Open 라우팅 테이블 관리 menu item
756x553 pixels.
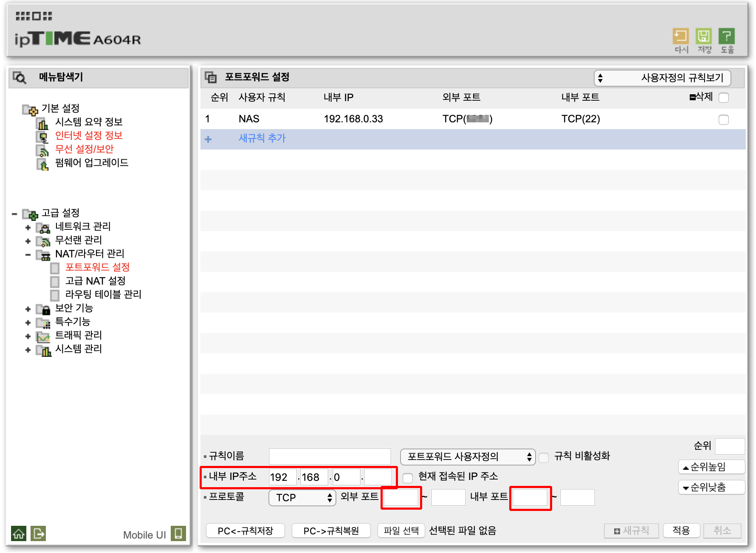[x=103, y=295]
